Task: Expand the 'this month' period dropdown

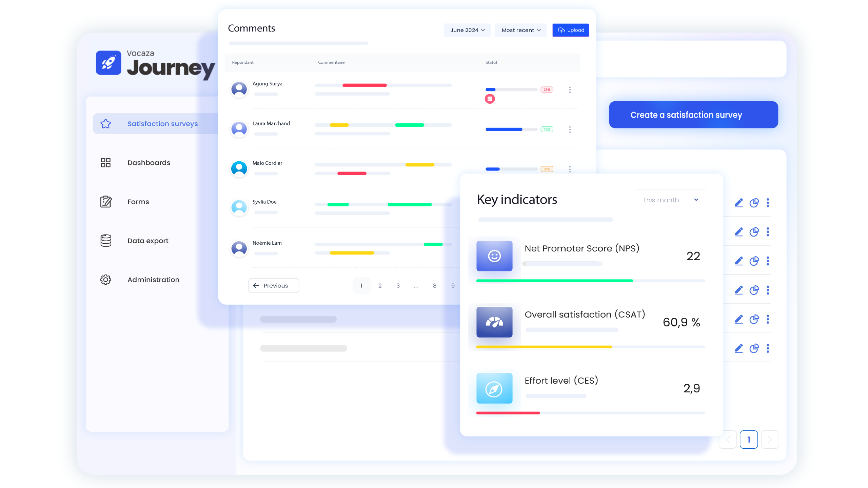Action: [670, 200]
